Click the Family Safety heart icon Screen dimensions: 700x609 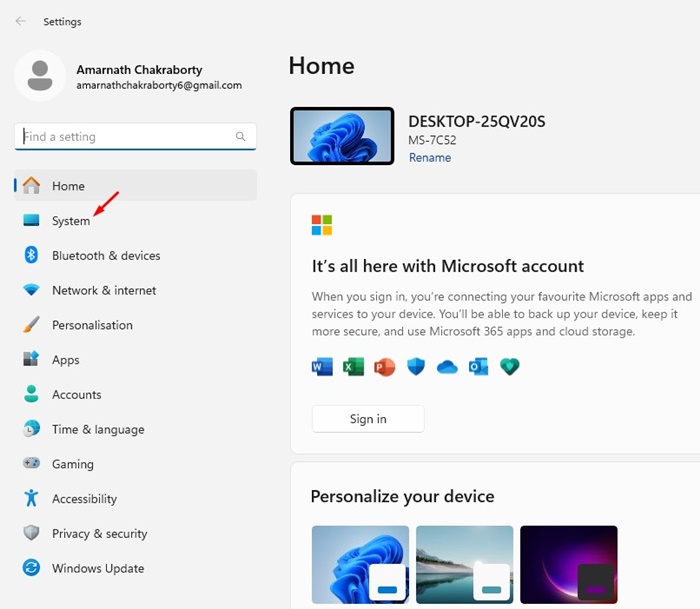tap(509, 367)
